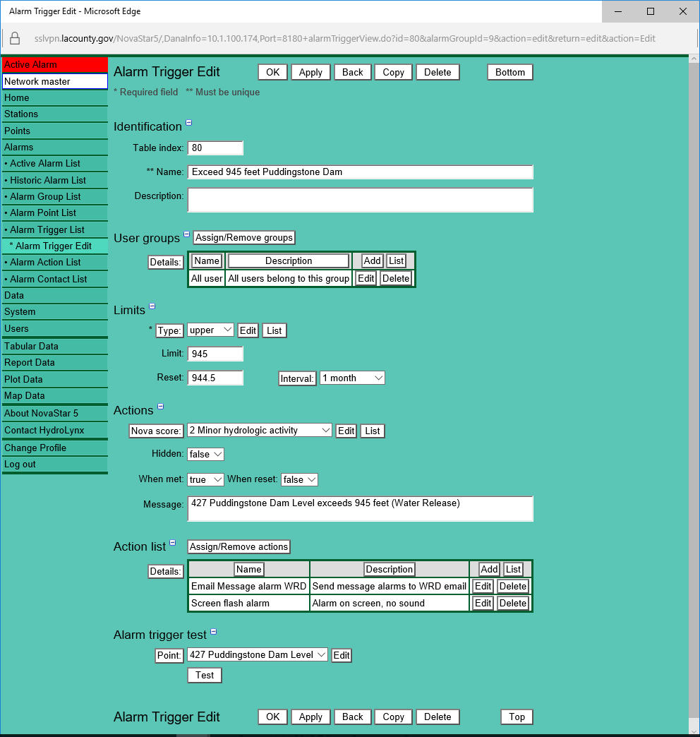700x737 pixels.
Task: Delete the Screen flash alarm action
Action: [x=512, y=603]
